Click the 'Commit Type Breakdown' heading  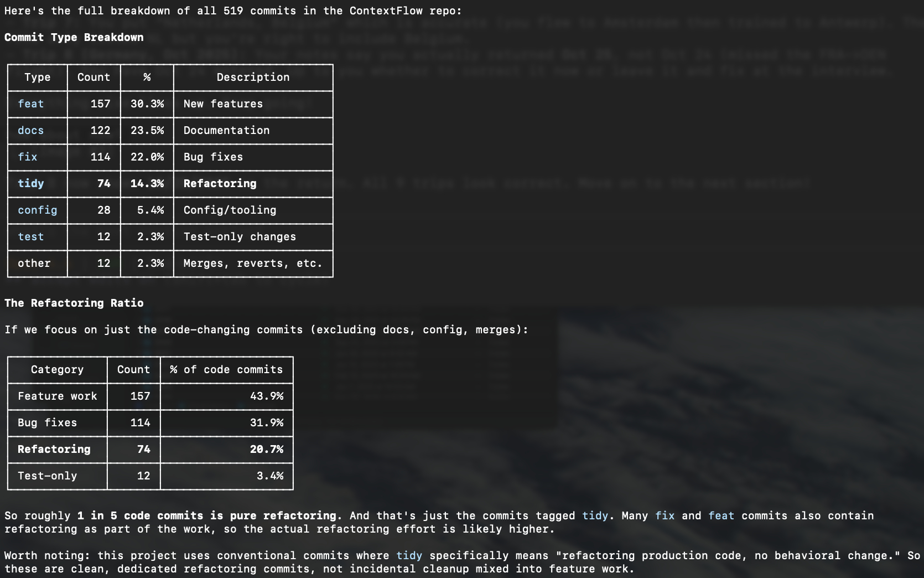pyautogui.click(x=74, y=38)
